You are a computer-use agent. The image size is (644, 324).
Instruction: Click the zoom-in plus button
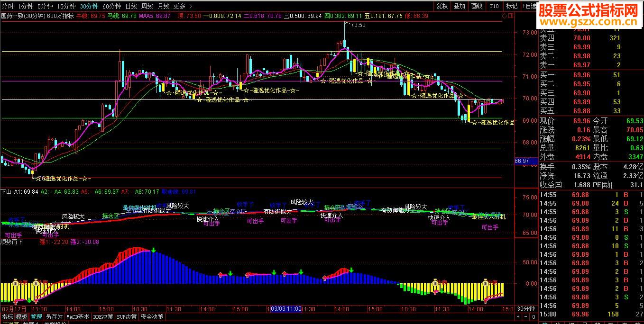[x=518, y=316]
